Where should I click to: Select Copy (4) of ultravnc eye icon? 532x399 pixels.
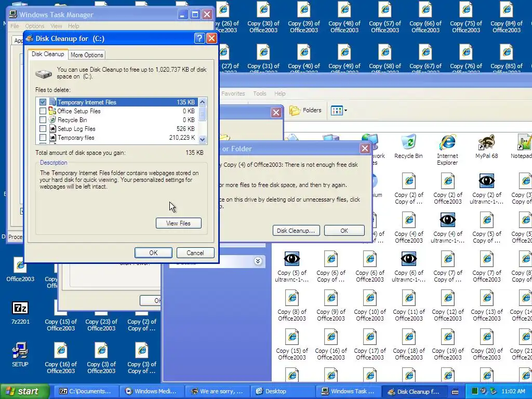pyautogui.click(x=447, y=228)
